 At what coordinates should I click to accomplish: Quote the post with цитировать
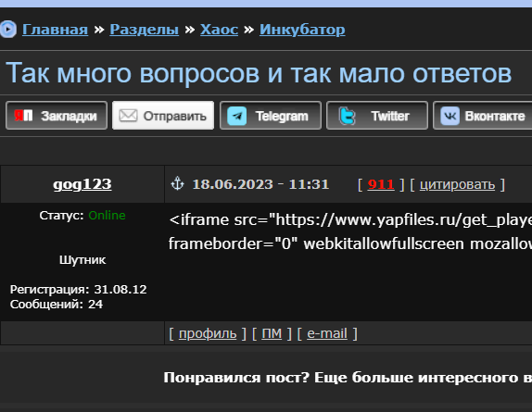[457, 184]
